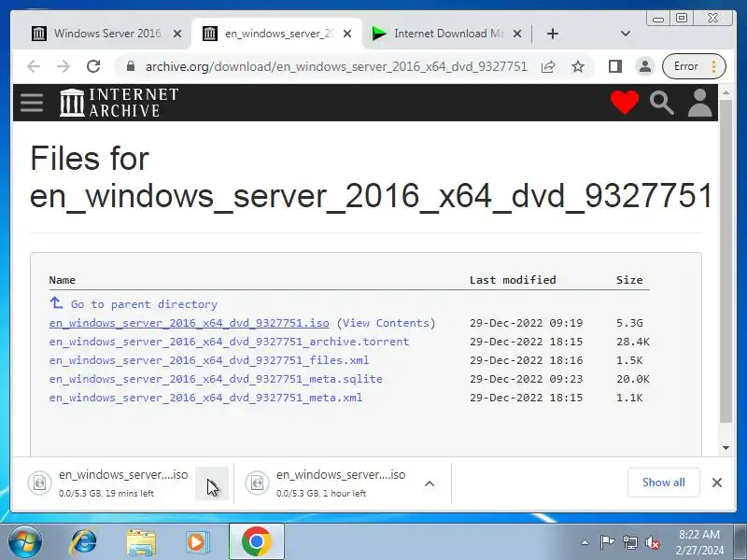Switch to the Windows Server 2016 tab

tap(105, 34)
